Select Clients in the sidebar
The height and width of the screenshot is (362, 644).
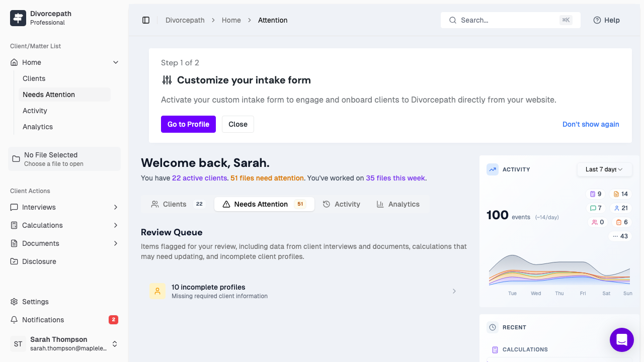64,78
